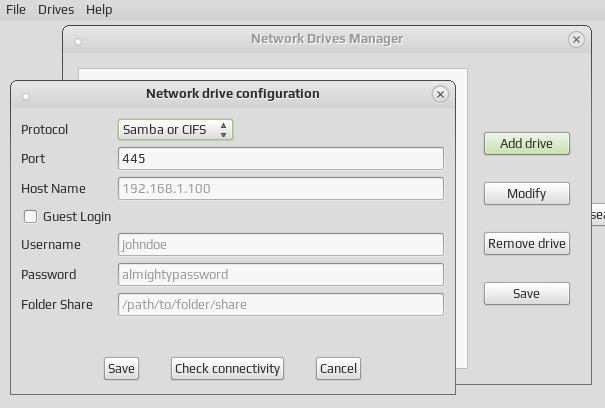Viewport: 605px width, 408px height.
Task: Click the Check connectivity button
Action: (227, 368)
